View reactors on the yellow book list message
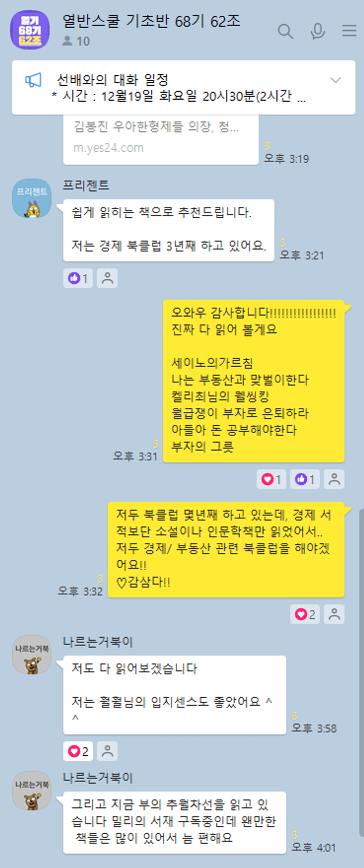364x868 pixels. click(335, 479)
